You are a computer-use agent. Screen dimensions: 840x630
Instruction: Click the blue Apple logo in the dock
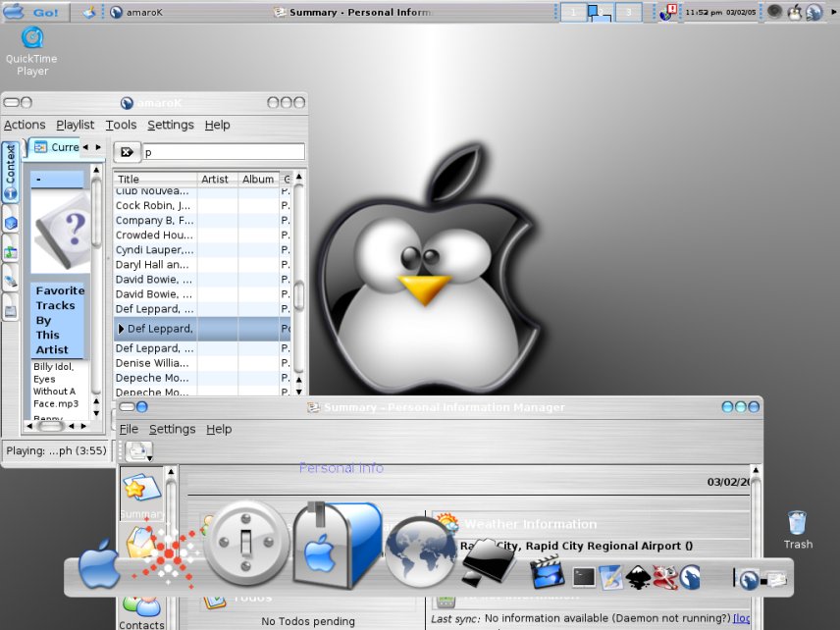[100, 564]
